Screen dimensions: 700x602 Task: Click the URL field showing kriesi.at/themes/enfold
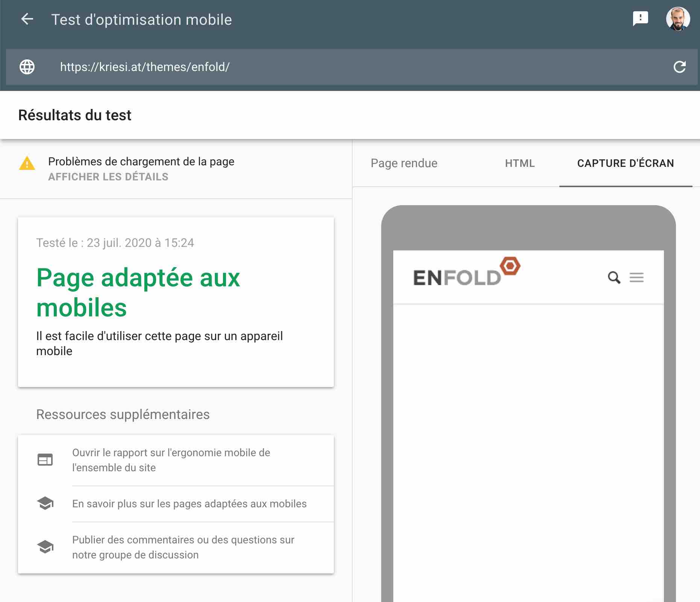click(x=145, y=68)
